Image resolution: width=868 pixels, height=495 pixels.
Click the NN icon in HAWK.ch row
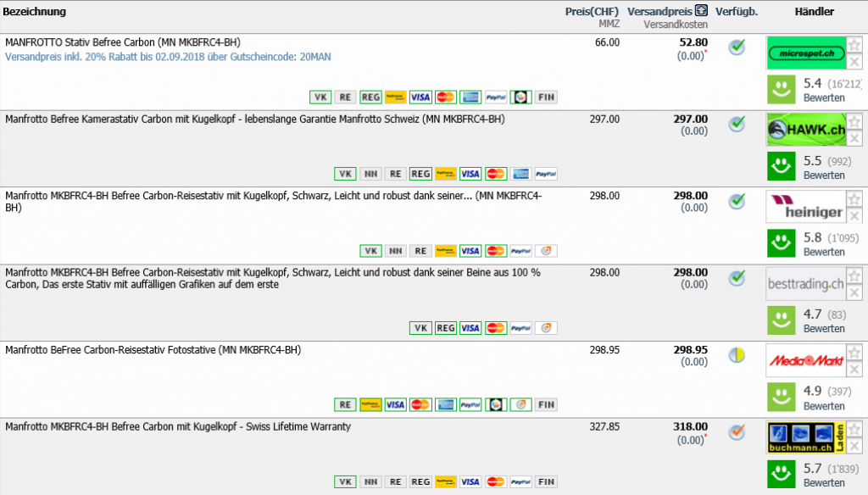370,174
